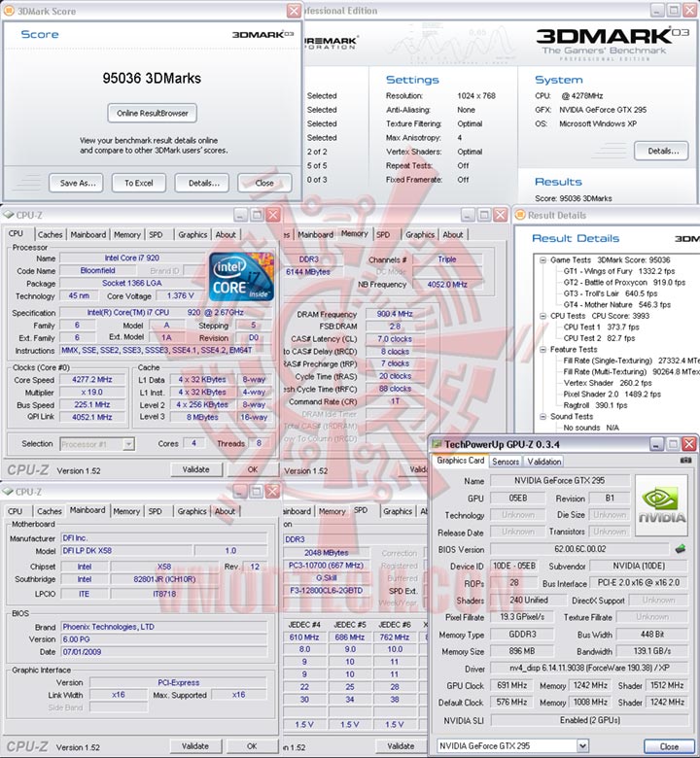
Task: Click the SPD part number F3-12800CL6-2GBTD
Action: pos(327,591)
